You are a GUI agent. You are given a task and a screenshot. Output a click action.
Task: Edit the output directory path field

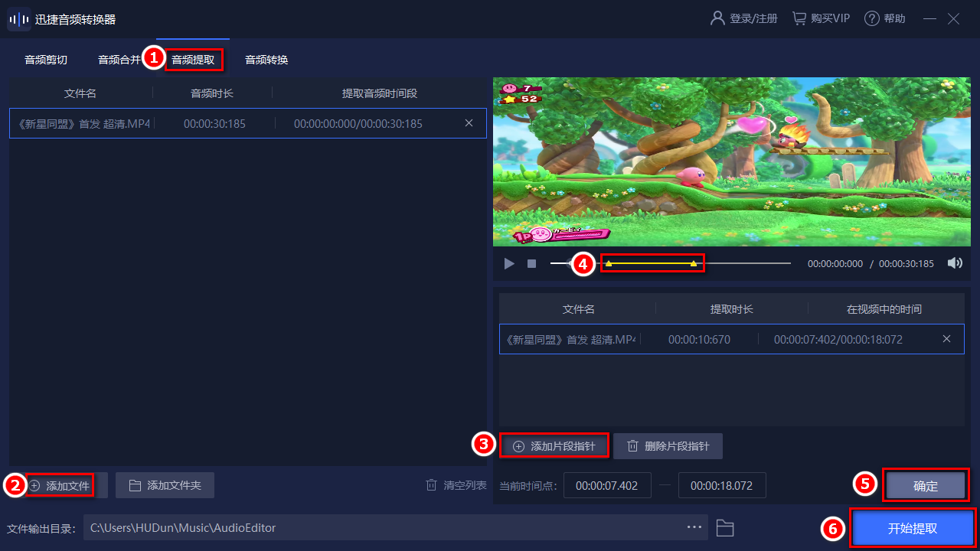[383, 527]
